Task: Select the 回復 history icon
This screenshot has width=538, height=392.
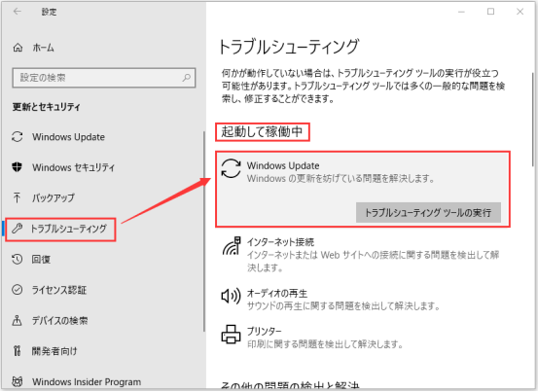Action: (18, 259)
